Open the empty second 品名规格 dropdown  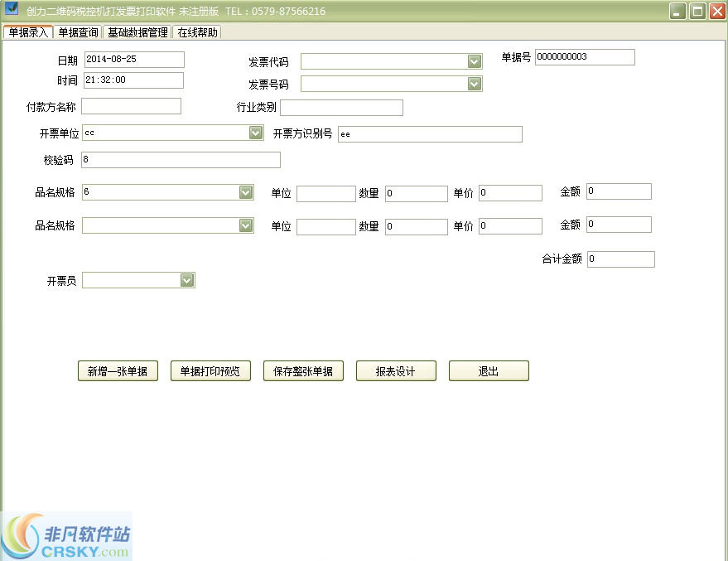coord(246,225)
